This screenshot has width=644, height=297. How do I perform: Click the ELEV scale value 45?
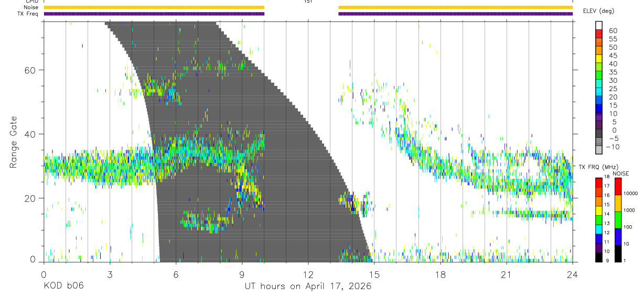[613, 56]
